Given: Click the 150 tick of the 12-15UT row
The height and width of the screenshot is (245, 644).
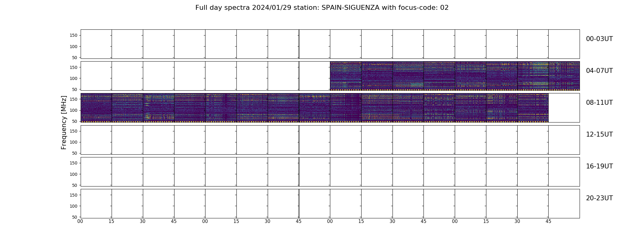Looking at the screenshot, I should pyautogui.click(x=74, y=131).
